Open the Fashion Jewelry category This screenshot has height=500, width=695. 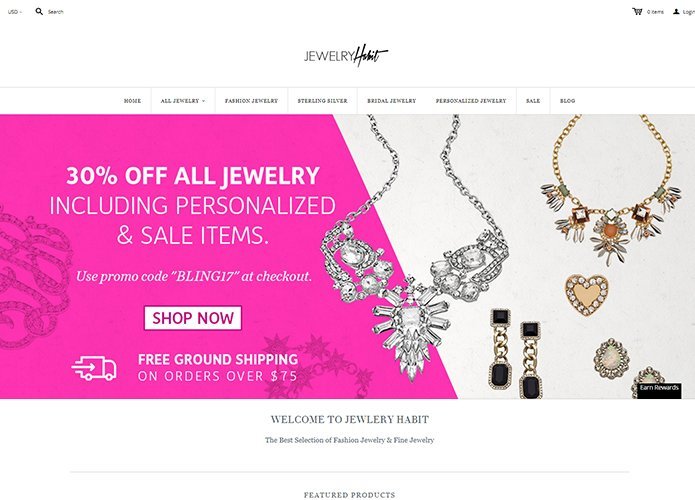pos(251,101)
